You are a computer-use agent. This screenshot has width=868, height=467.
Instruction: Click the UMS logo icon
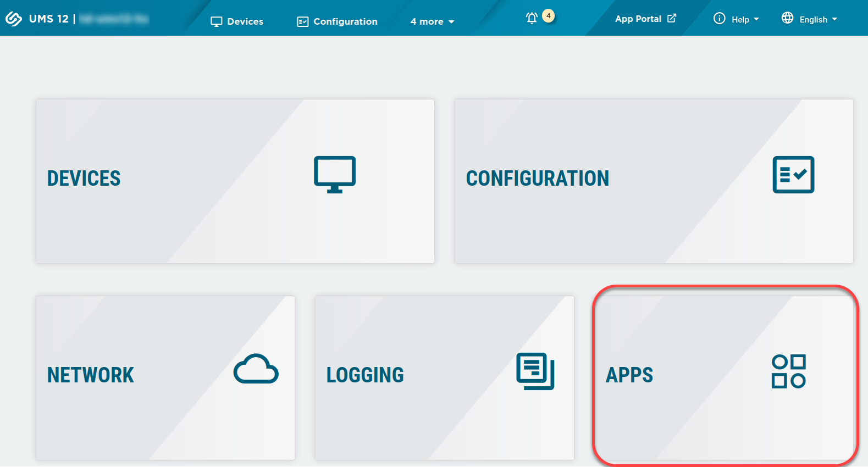point(13,19)
